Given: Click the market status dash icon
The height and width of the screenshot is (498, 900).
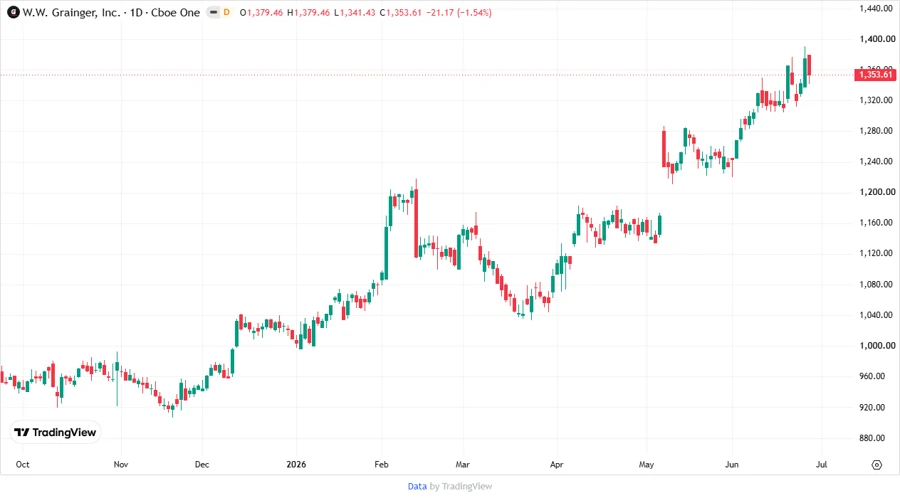Looking at the screenshot, I should coord(214,13).
